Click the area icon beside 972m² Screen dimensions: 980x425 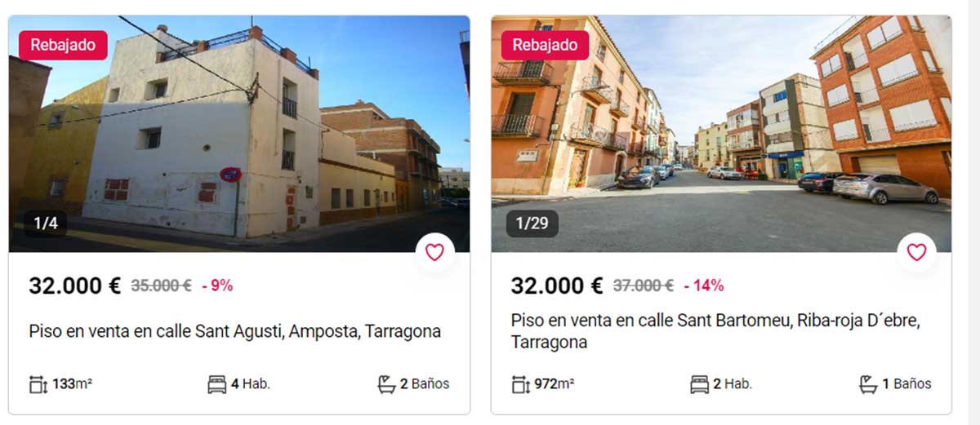(520, 384)
